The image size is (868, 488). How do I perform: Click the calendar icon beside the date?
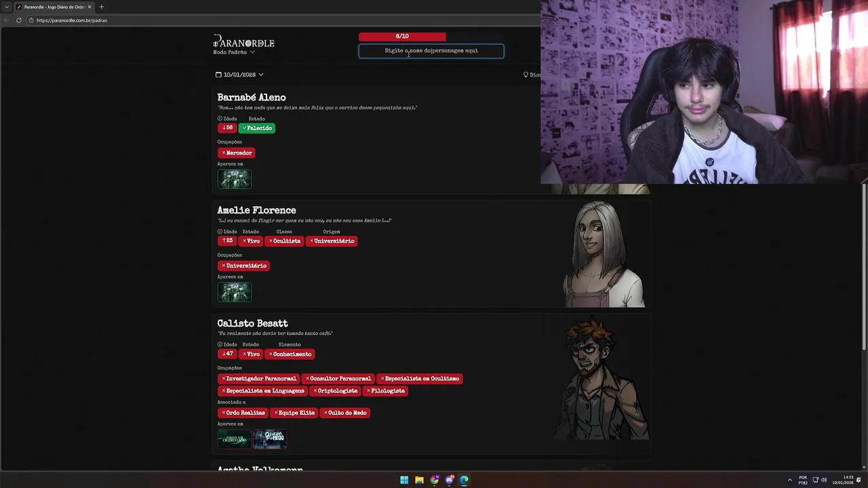tap(218, 75)
